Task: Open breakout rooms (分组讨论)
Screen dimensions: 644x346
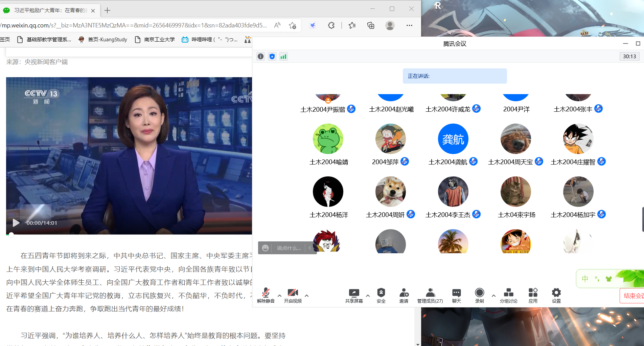Action: click(x=508, y=293)
